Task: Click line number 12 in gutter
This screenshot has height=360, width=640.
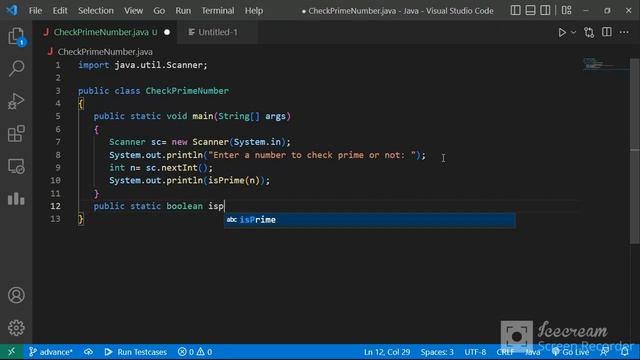Action: click(x=56, y=206)
